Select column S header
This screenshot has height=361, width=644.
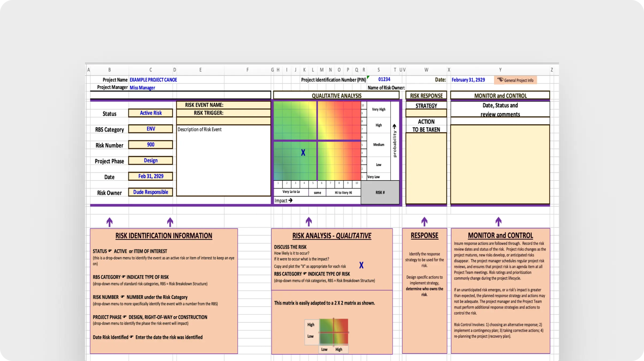pos(379,70)
